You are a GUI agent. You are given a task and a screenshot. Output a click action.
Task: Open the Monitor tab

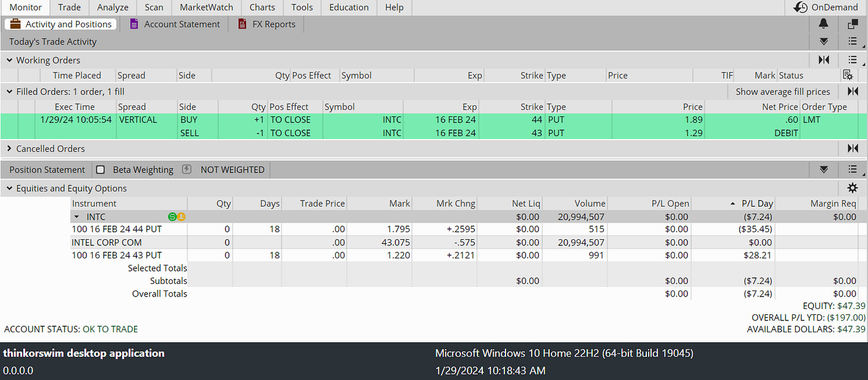25,8
